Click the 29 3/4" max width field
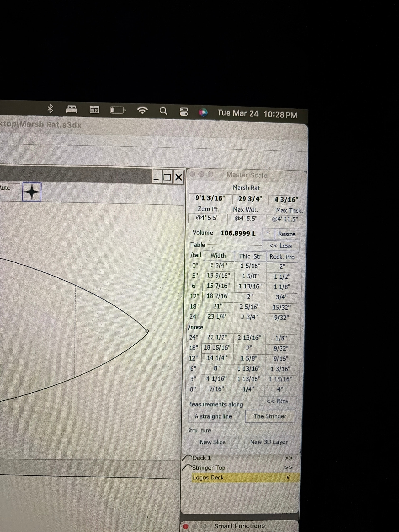This screenshot has width=399, height=532. pyautogui.click(x=250, y=199)
